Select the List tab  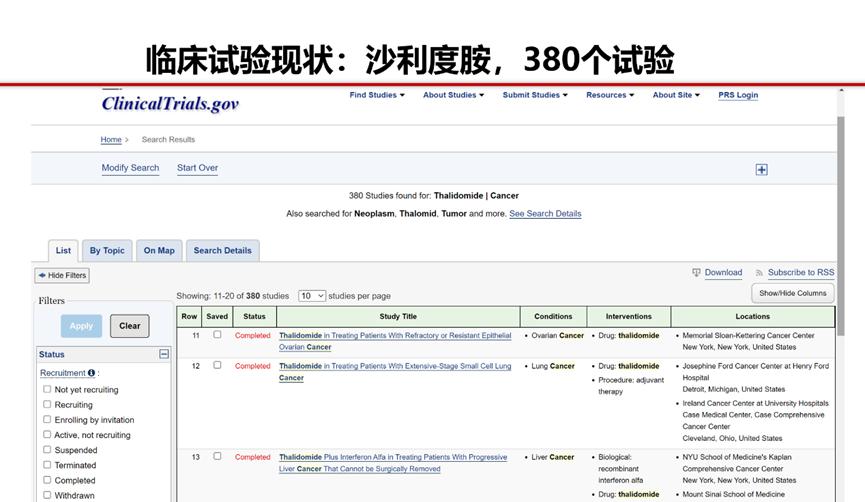pos(63,250)
